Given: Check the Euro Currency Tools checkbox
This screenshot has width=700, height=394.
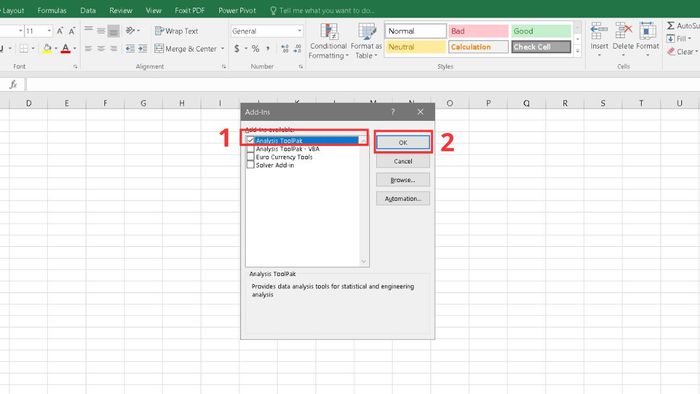Looking at the screenshot, I should [250, 157].
